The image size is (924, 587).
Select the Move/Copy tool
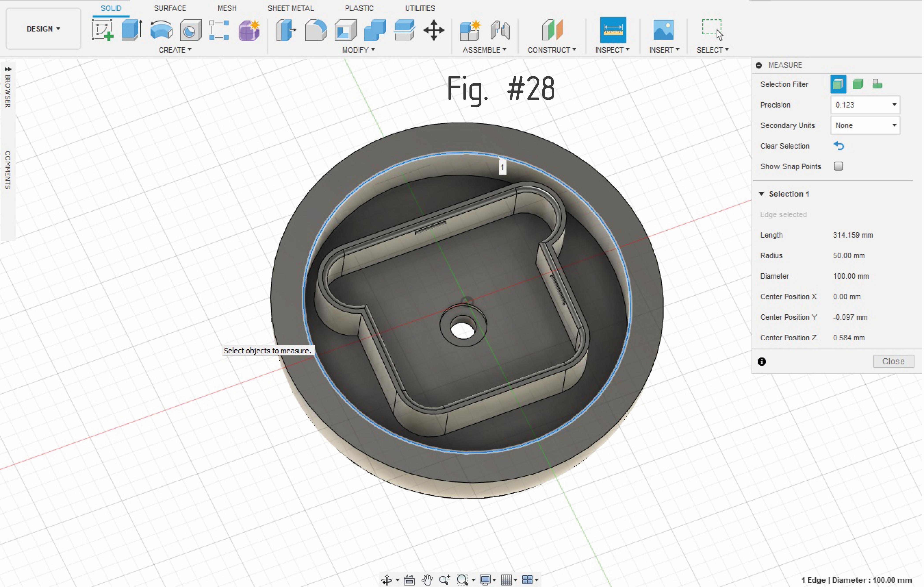[434, 30]
